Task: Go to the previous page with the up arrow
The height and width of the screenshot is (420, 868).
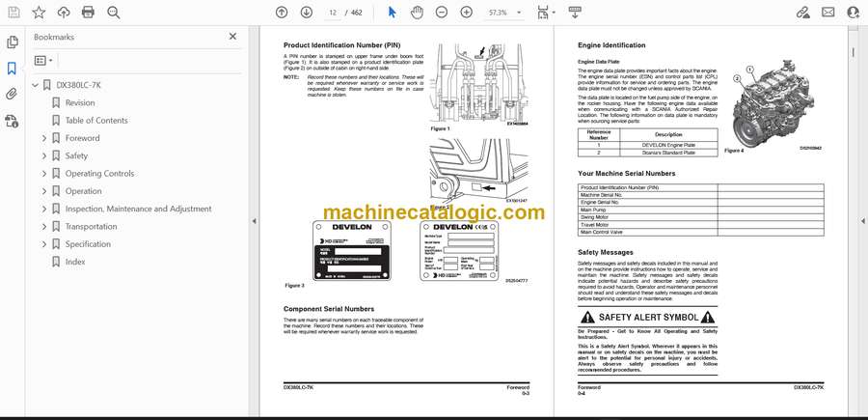Action: tap(282, 13)
